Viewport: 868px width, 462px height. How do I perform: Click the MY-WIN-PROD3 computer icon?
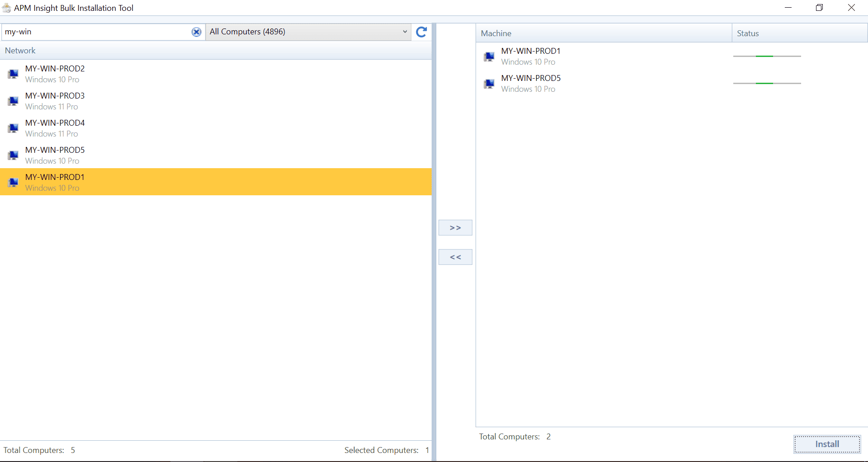14,101
